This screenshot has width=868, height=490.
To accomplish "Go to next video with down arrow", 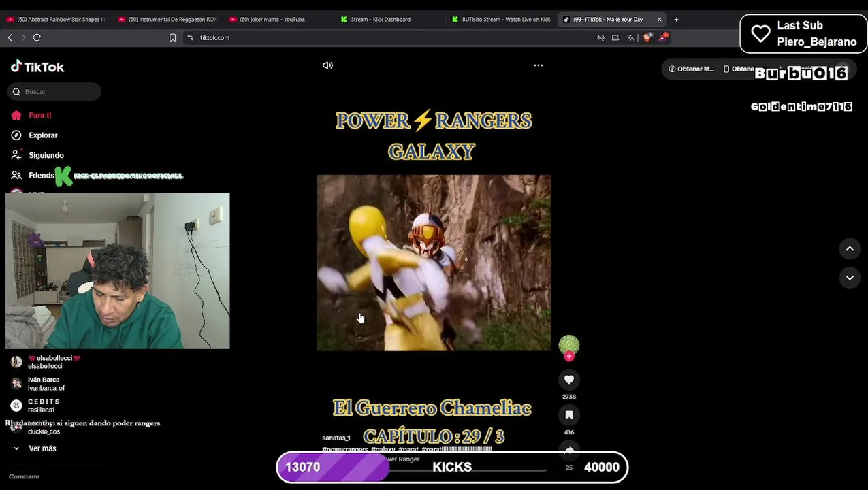I will 850,278.
